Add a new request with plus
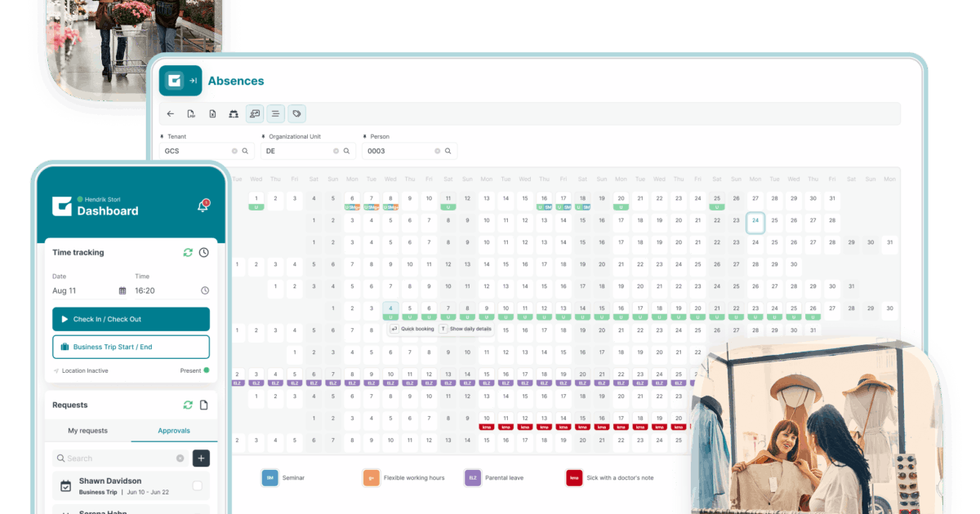 click(201, 458)
